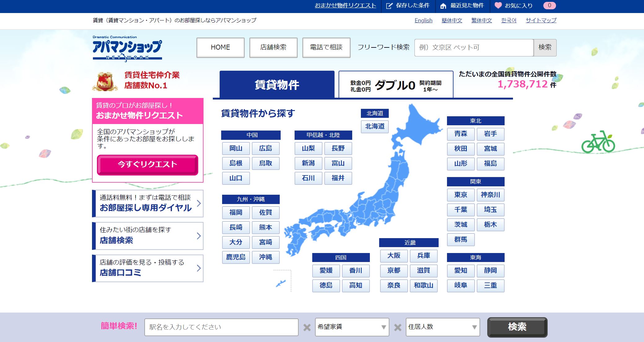
Task: Open 電話で相談 in navigation
Action: point(326,47)
